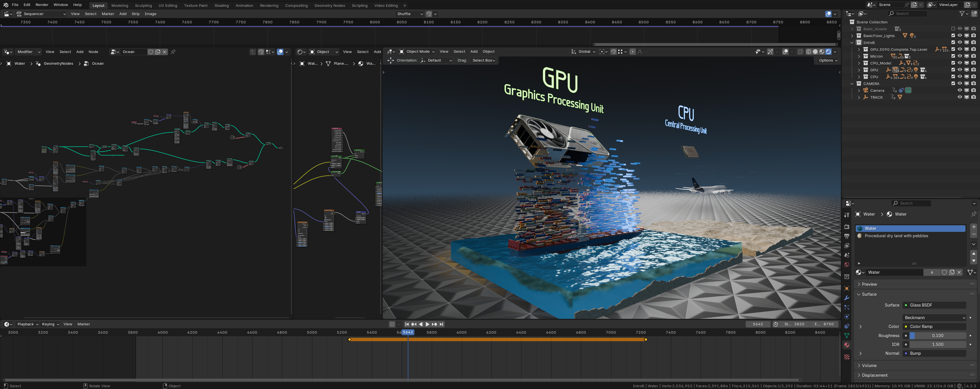980x389 pixels.
Task: Open the sequencer Strip menu
Action: click(135, 14)
